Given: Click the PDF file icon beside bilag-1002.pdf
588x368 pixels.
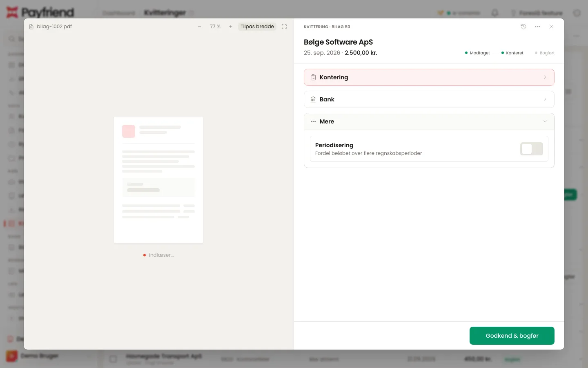Looking at the screenshot, I should (x=31, y=27).
